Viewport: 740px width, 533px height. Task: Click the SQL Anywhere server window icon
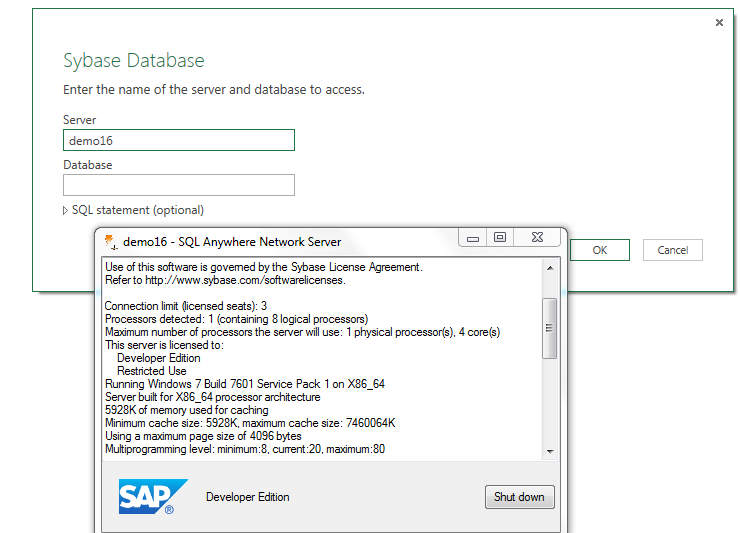pyautogui.click(x=111, y=240)
